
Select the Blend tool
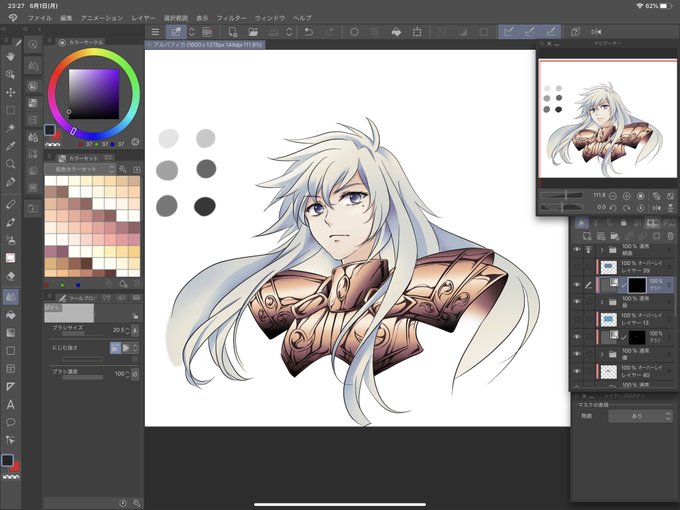[x=10, y=297]
